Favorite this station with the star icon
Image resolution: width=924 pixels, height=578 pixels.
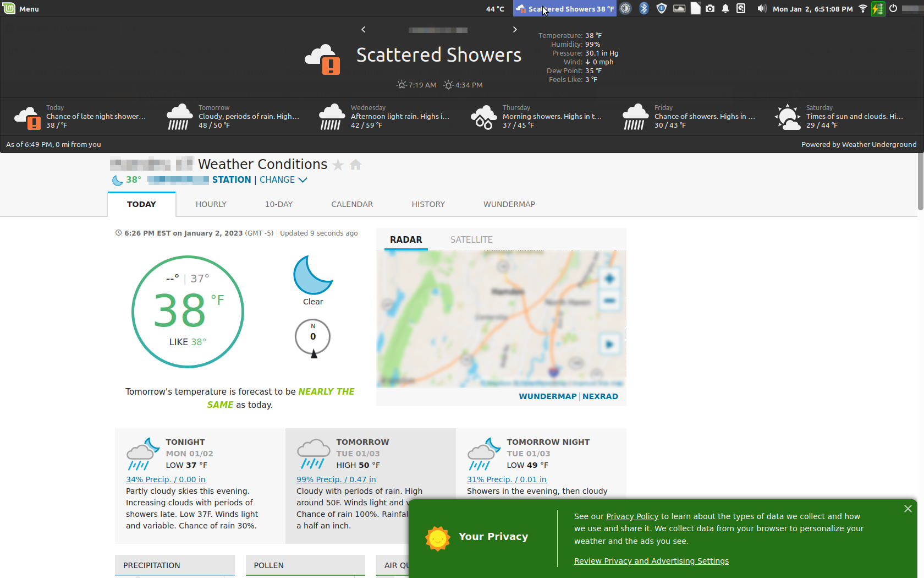338,165
